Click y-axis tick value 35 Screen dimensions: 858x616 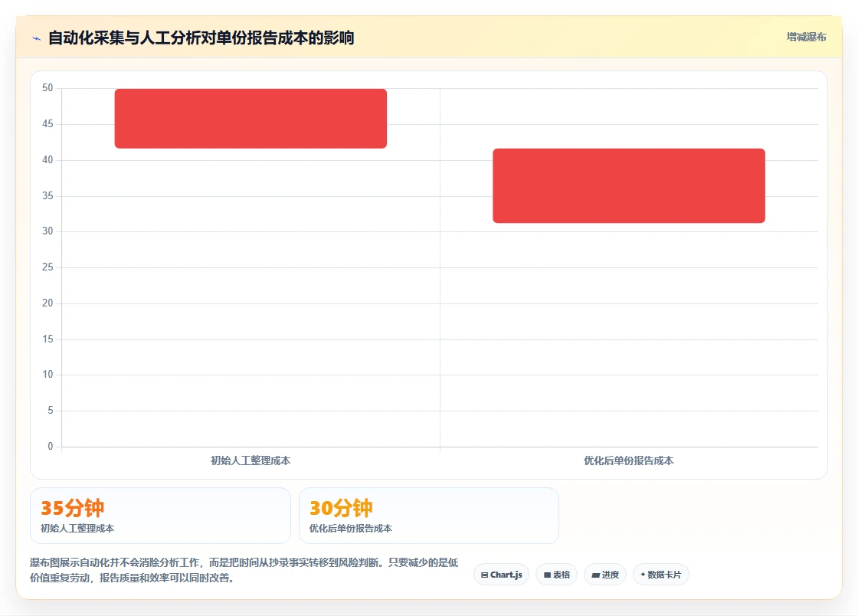pos(47,196)
